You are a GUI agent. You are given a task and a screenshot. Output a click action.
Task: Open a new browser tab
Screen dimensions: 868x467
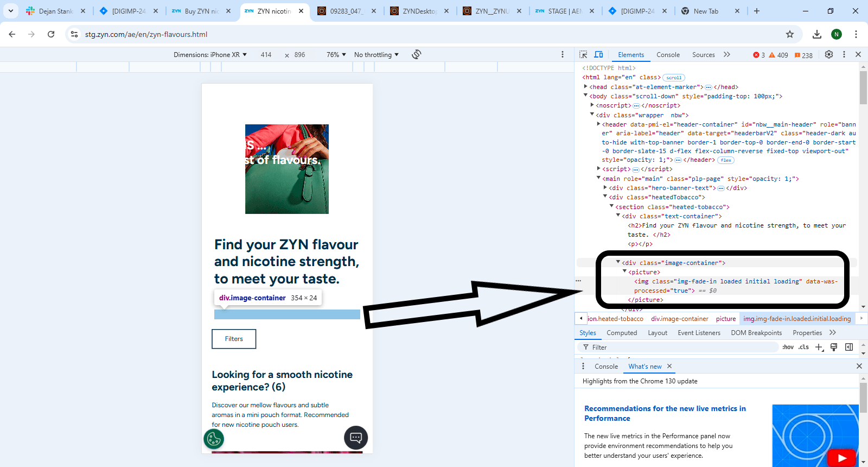[x=757, y=11]
